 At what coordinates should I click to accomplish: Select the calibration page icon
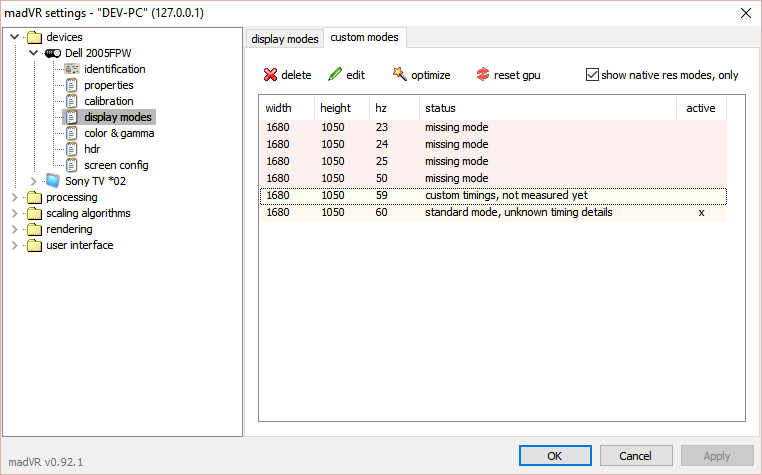(x=71, y=101)
